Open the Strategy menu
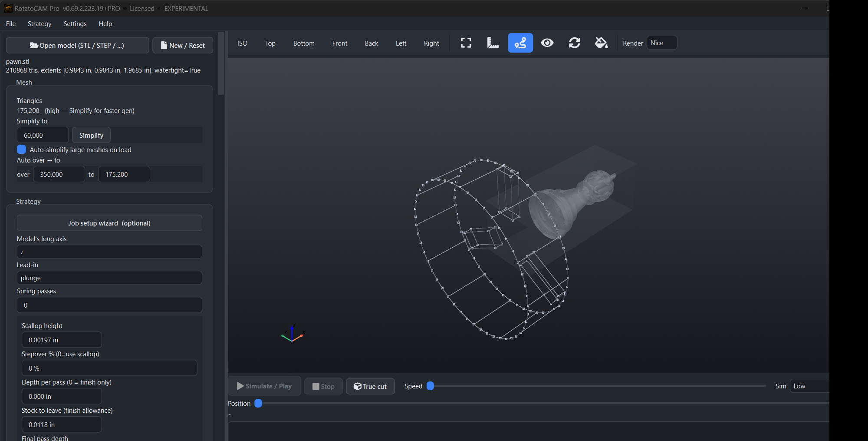Image resolution: width=868 pixels, height=441 pixels. pyautogui.click(x=39, y=24)
